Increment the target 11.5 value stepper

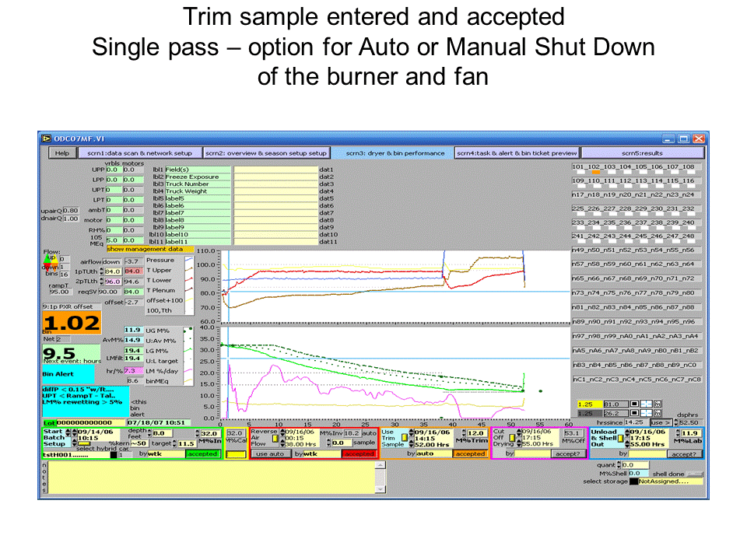174,441
